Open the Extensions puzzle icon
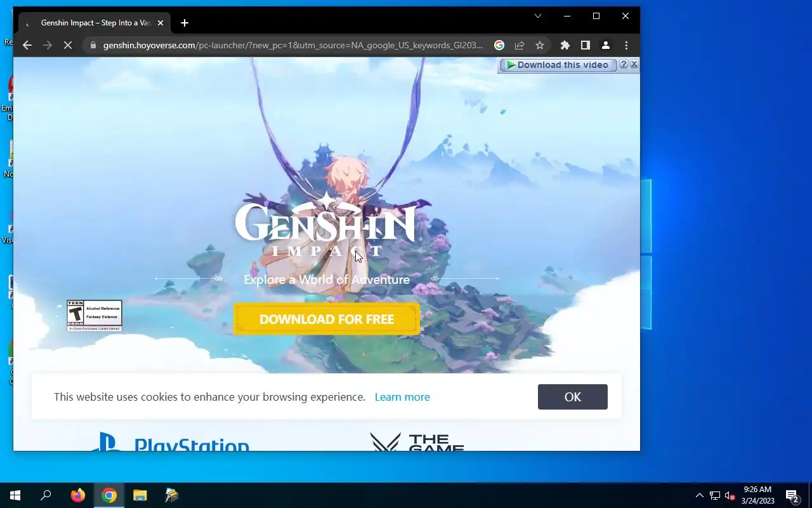812x508 pixels. click(x=565, y=45)
